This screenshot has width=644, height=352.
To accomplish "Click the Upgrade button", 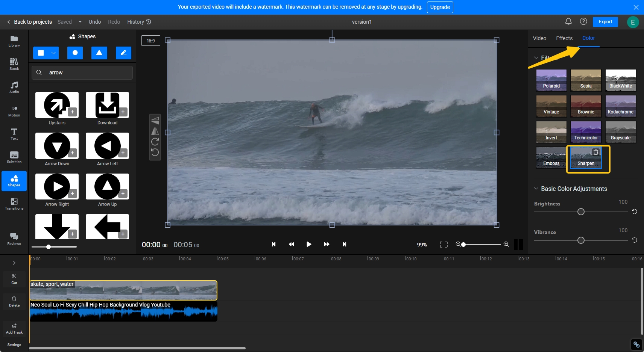I will pyautogui.click(x=440, y=7).
